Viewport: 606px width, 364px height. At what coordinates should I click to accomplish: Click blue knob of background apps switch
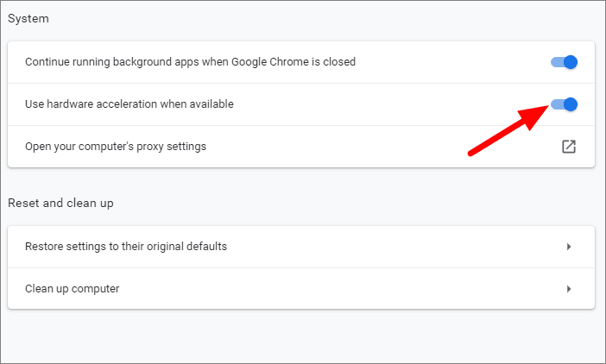point(571,62)
